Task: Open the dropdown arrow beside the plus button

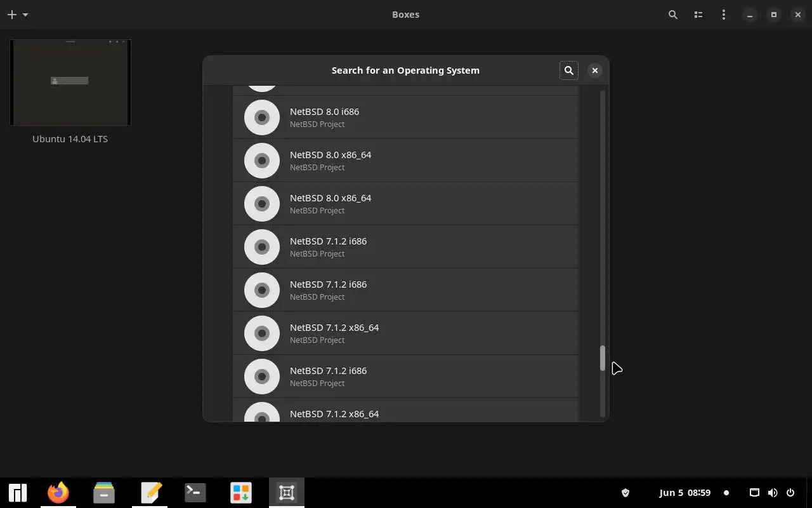Action: 25,15
